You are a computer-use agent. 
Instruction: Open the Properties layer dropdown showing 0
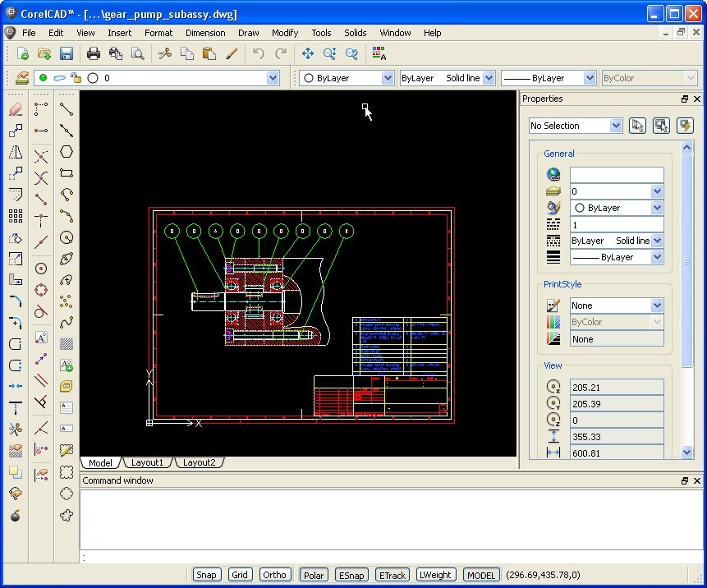click(657, 191)
